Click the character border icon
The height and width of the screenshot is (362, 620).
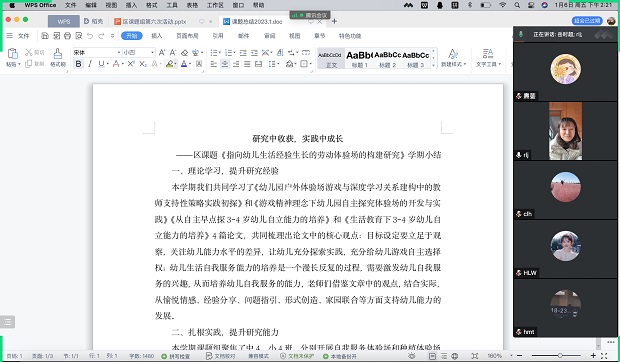pyautogui.click(x=199, y=64)
